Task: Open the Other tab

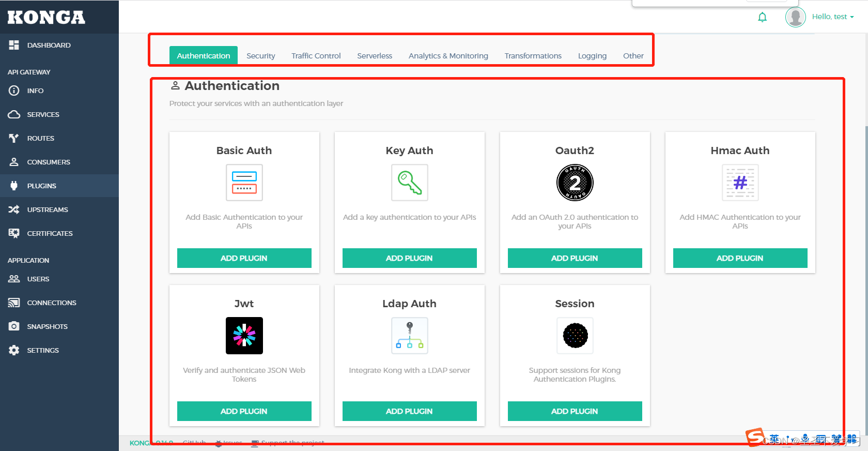Action: point(633,55)
